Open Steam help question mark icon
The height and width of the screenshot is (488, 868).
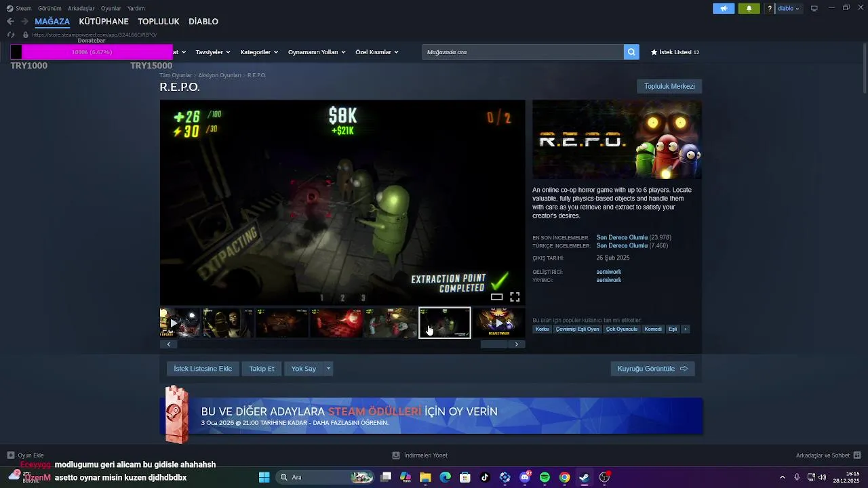coord(770,8)
